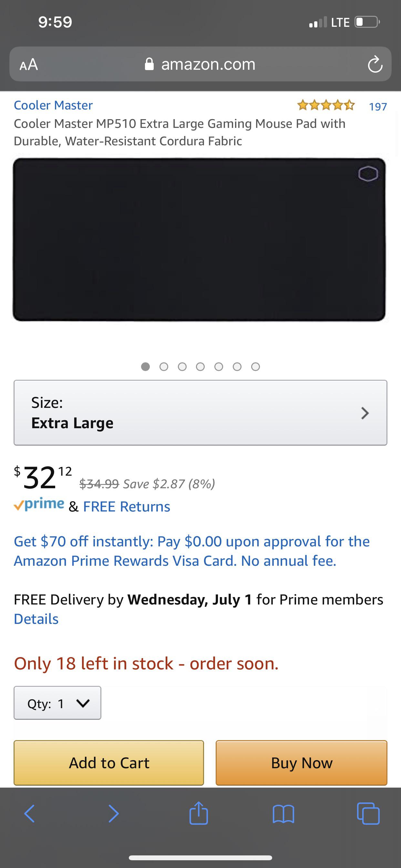401x868 pixels.
Task: Tap Buy Now
Action: point(301,763)
